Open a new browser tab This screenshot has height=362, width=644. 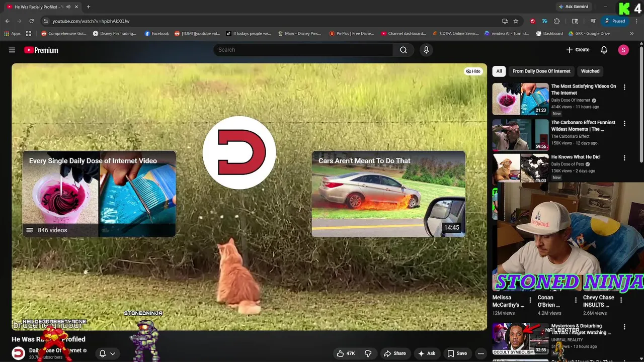tap(88, 7)
